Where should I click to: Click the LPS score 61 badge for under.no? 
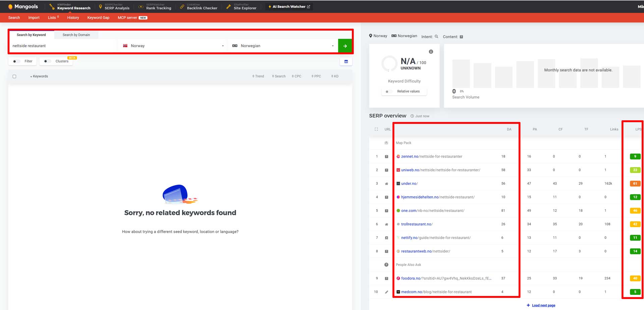click(x=635, y=184)
